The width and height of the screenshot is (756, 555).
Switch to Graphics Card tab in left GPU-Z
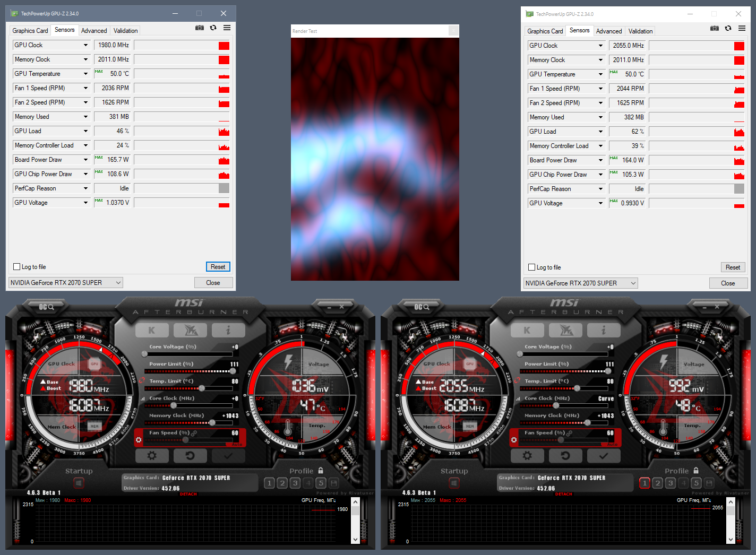30,31
